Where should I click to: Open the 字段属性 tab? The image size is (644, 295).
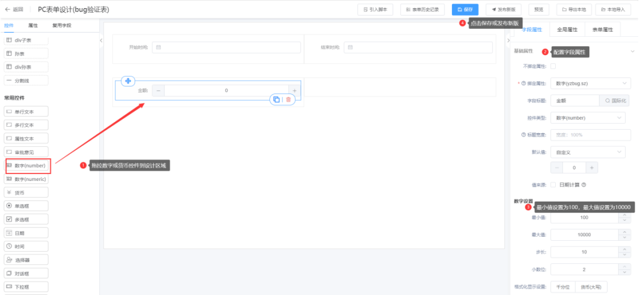pyautogui.click(x=532, y=29)
